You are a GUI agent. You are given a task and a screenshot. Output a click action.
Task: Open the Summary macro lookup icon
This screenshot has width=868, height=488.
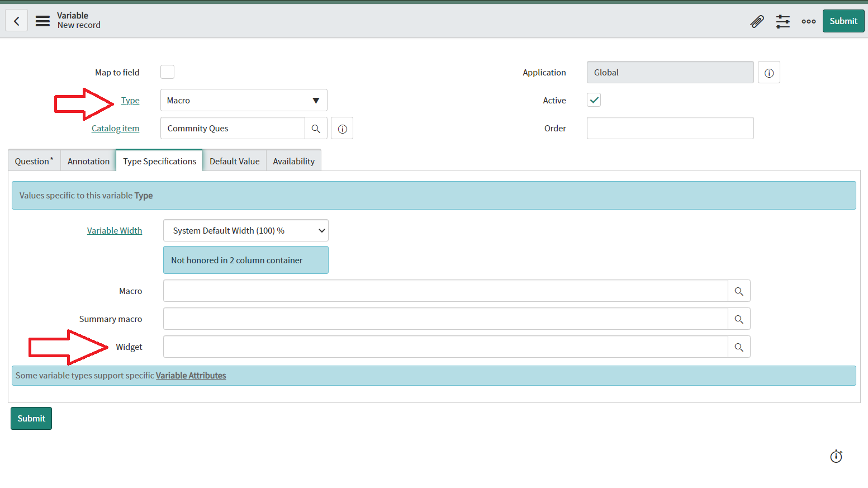click(739, 319)
